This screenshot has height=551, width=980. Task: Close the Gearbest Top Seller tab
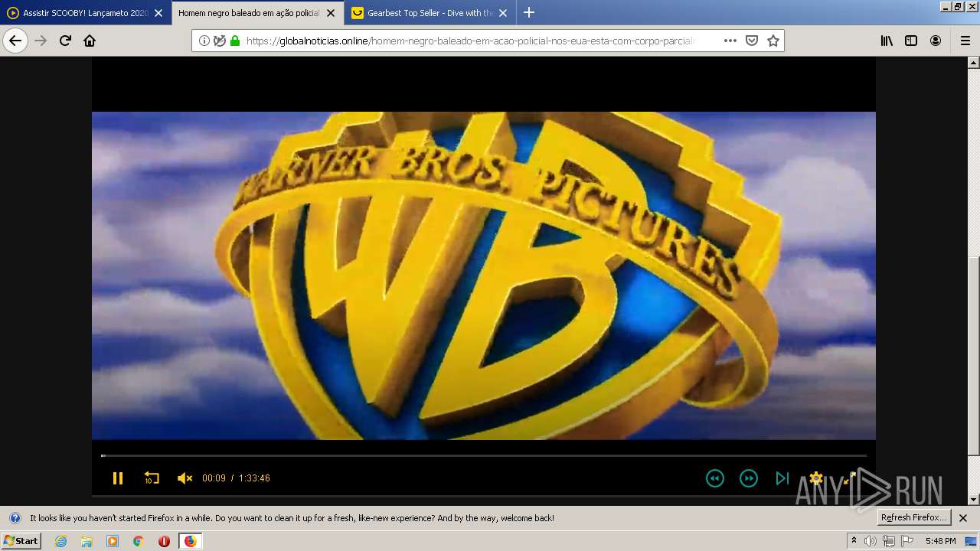(503, 13)
